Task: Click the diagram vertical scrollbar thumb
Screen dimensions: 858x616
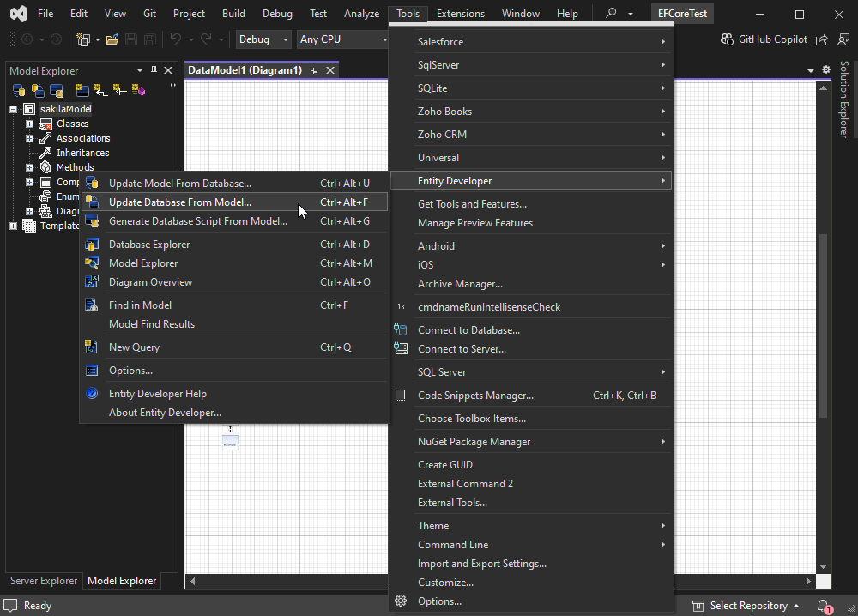Action: (825, 326)
